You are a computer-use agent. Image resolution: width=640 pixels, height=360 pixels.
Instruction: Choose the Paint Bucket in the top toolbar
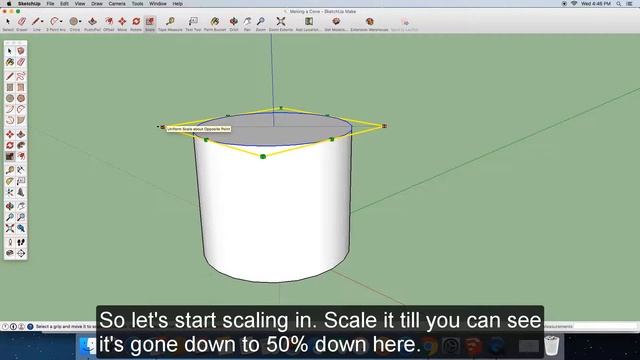[x=215, y=23]
